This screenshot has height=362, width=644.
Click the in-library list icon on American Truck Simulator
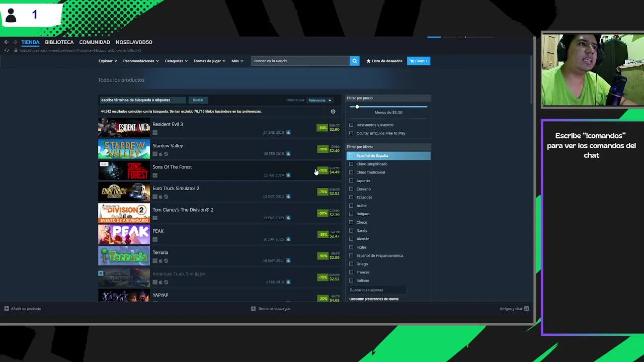(101, 274)
